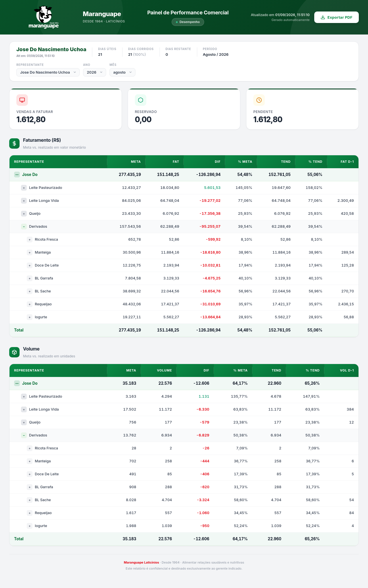Expand Queijo row in Faturamento table
368x588 pixels.
pyautogui.click(x=24, y=214)
